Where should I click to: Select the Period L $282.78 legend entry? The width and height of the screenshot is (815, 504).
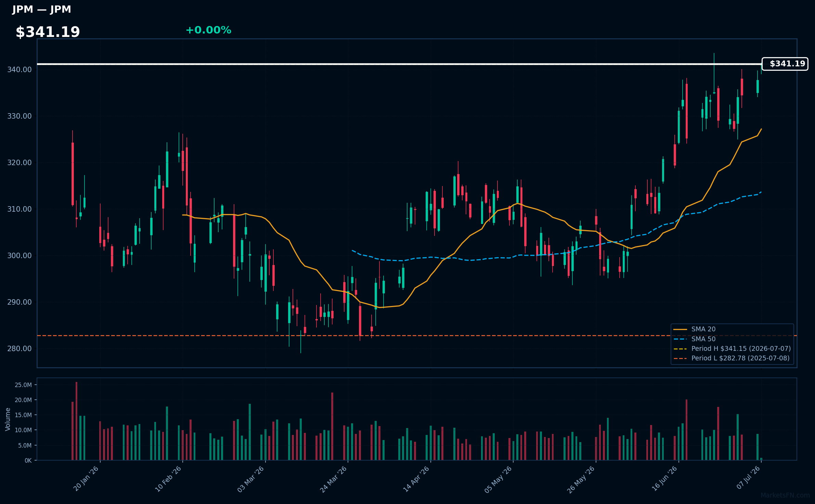point(732,358)
